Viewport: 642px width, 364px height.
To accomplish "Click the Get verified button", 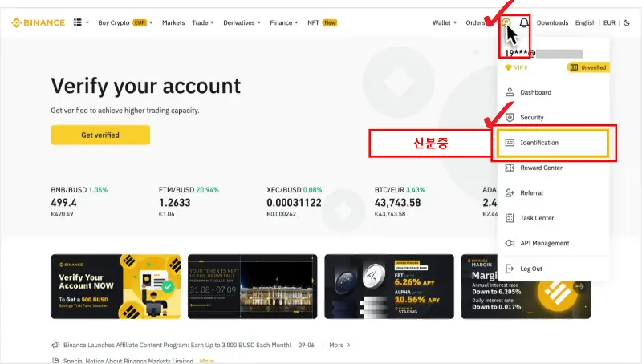I will pos(100,135).
